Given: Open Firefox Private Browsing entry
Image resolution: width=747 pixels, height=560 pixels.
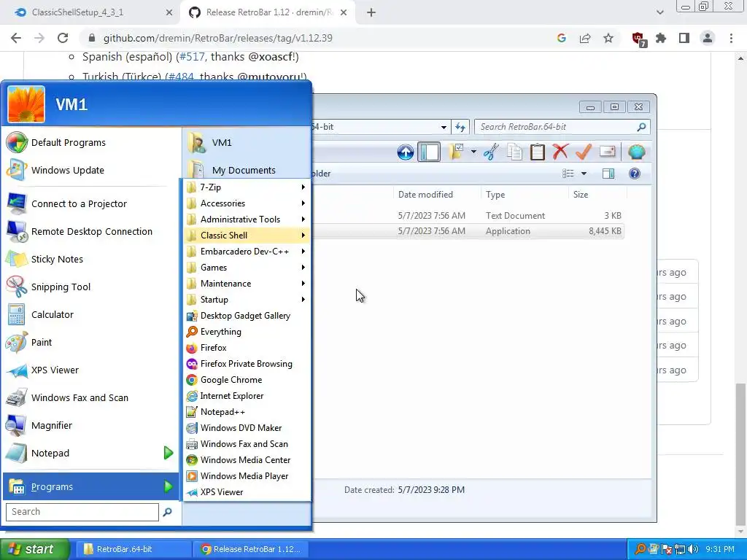Looking at the screenshot, I should point(247,364).
